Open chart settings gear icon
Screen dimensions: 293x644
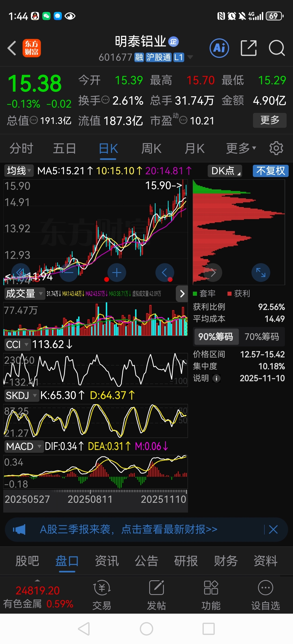pyautogui.click(x=276, y=148)
